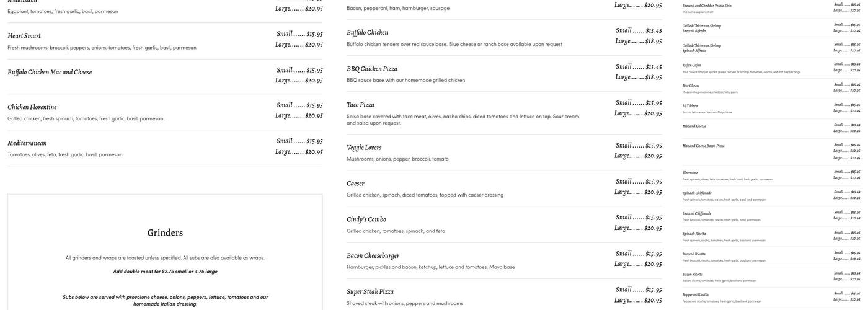Select the Mediterranean pizza name
The width and height of the screenshot is (868, 310).
pyautogui.click(x=27, y=143)
